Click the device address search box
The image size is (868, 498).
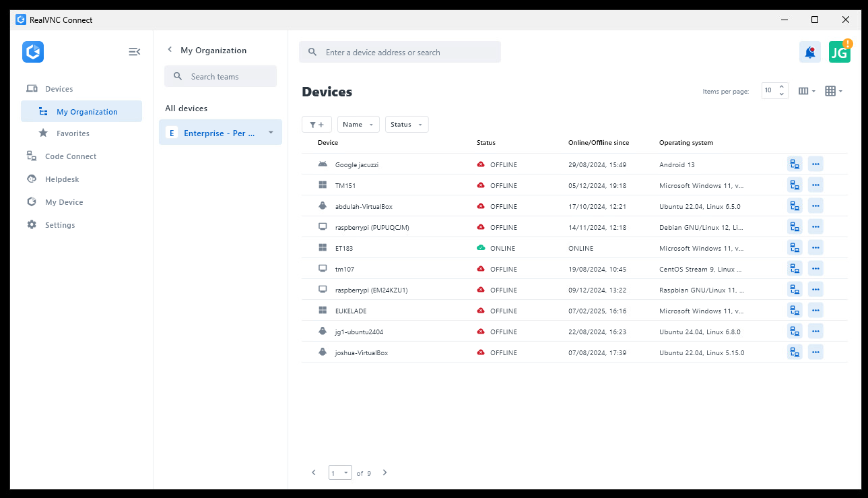point(400,52)
